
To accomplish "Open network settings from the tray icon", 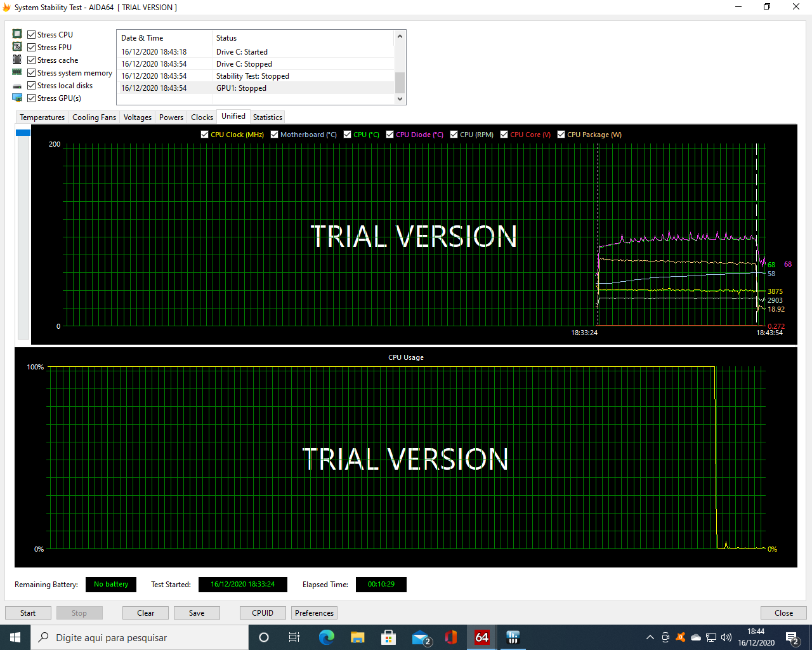I will (711, 637).
